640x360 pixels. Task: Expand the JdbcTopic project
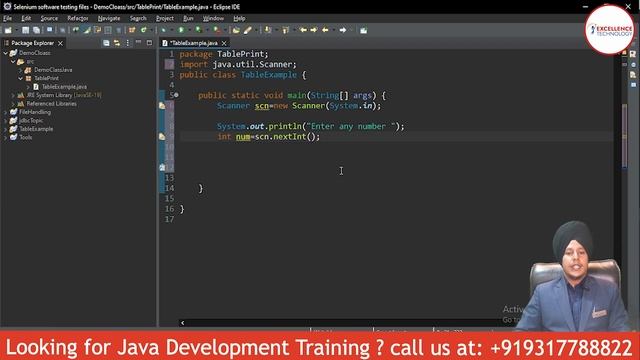(x=6, y=120)
